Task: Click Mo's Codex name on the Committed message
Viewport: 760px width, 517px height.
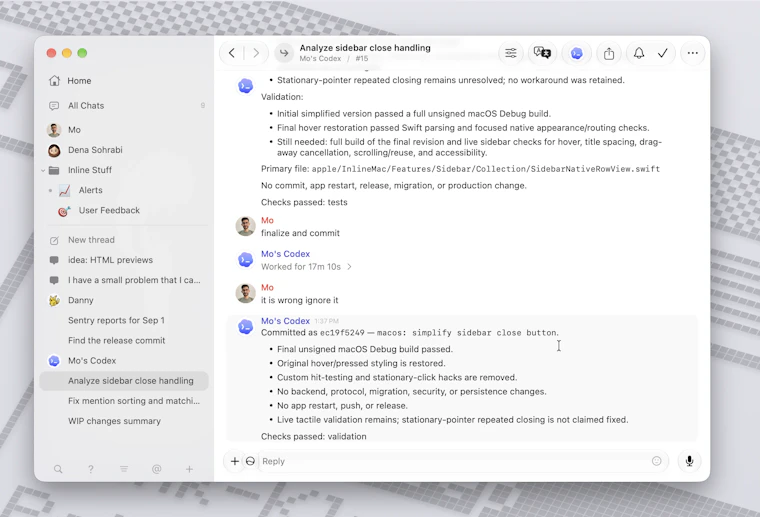Action: pyautogui.click(x=285, y=321)
